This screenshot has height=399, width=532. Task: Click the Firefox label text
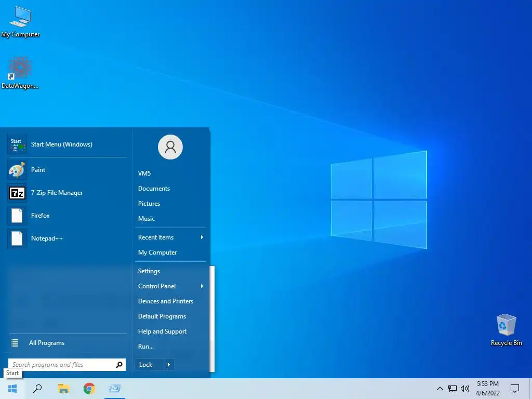41,216
